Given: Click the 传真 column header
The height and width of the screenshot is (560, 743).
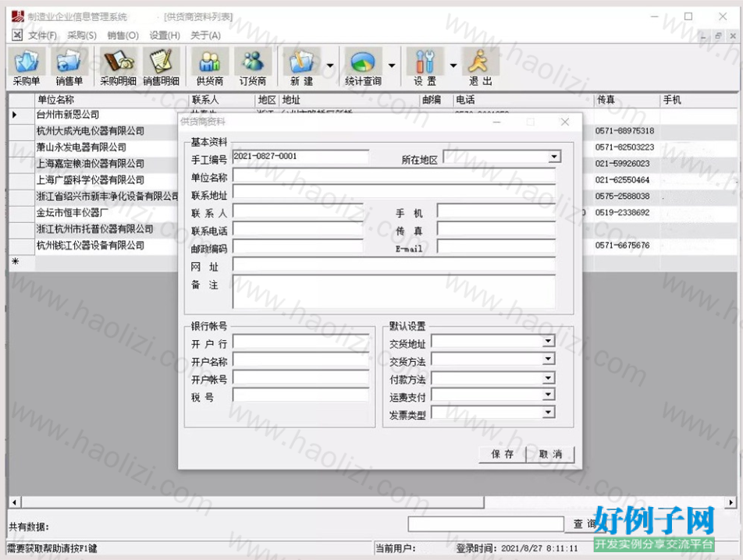Looking at the screenshot, I should tap(627, 100).
